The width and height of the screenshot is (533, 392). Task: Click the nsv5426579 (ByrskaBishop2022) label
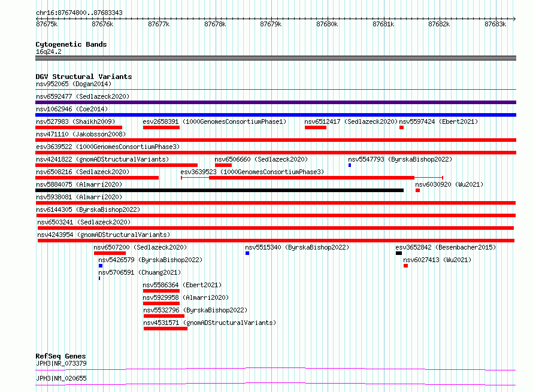pos(150,260)
